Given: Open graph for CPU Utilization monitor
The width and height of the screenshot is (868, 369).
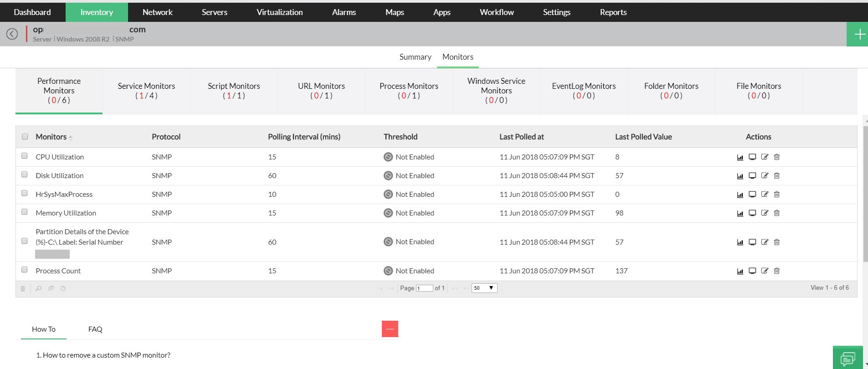Looking at the screenshot, I should 740,157.
